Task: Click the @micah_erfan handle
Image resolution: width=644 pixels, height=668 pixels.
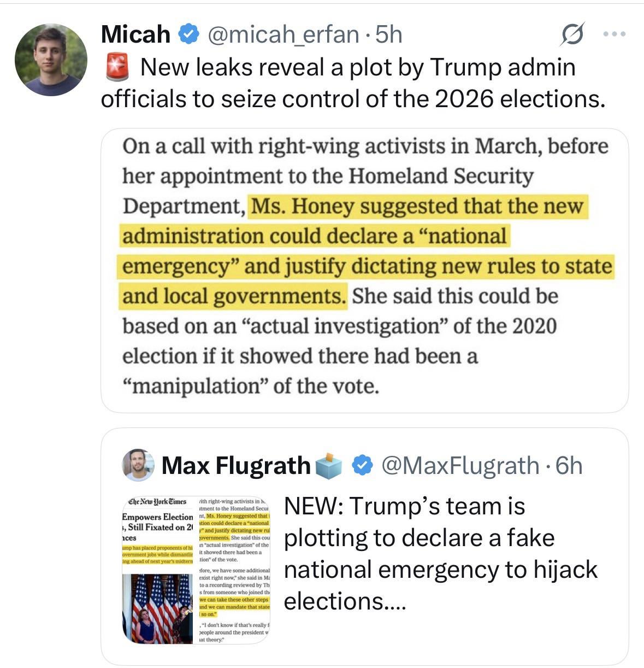Action: point(282,34)
